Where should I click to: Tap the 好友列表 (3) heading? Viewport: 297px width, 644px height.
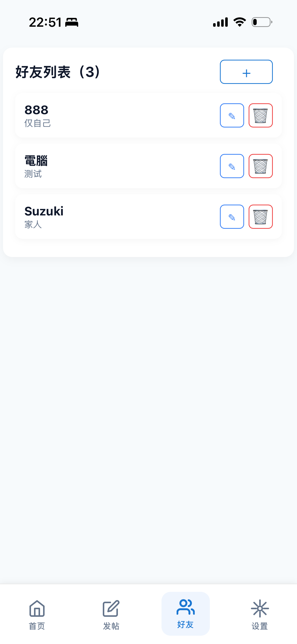tap(58, 72)
